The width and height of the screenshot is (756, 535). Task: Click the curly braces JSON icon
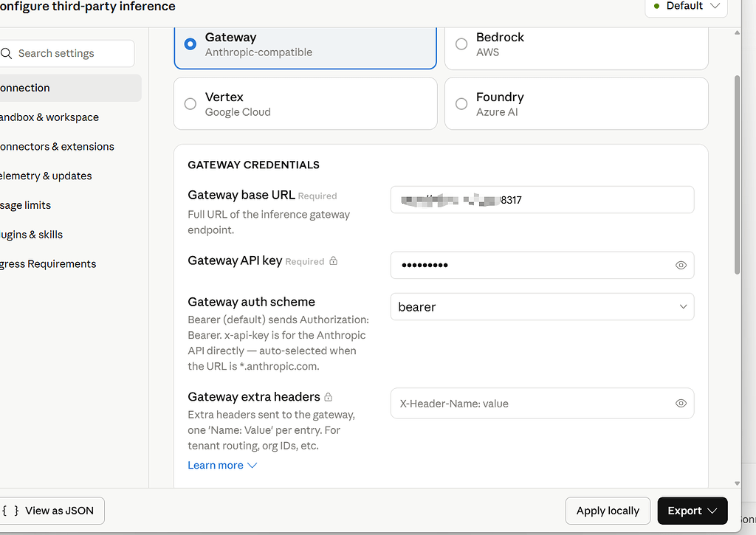coord(10,511)
